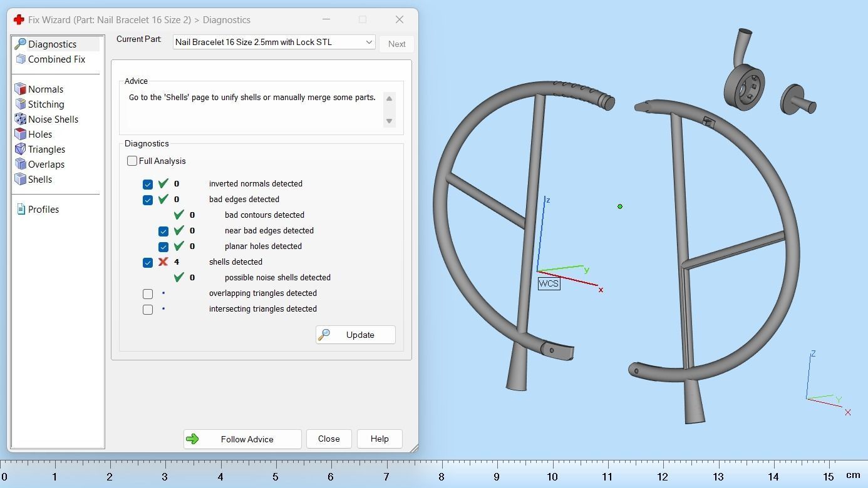Enable intersecting triangles detected checkbox
The width and height of the screenshot is (868, 488).
[148, 309]
